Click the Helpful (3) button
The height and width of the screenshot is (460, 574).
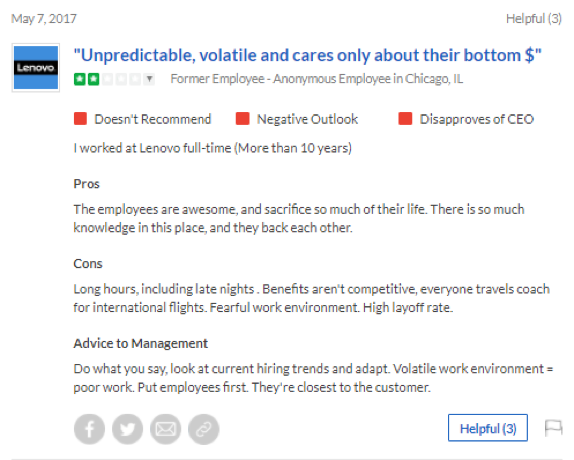pyautogui.click(x=488, y=428)
